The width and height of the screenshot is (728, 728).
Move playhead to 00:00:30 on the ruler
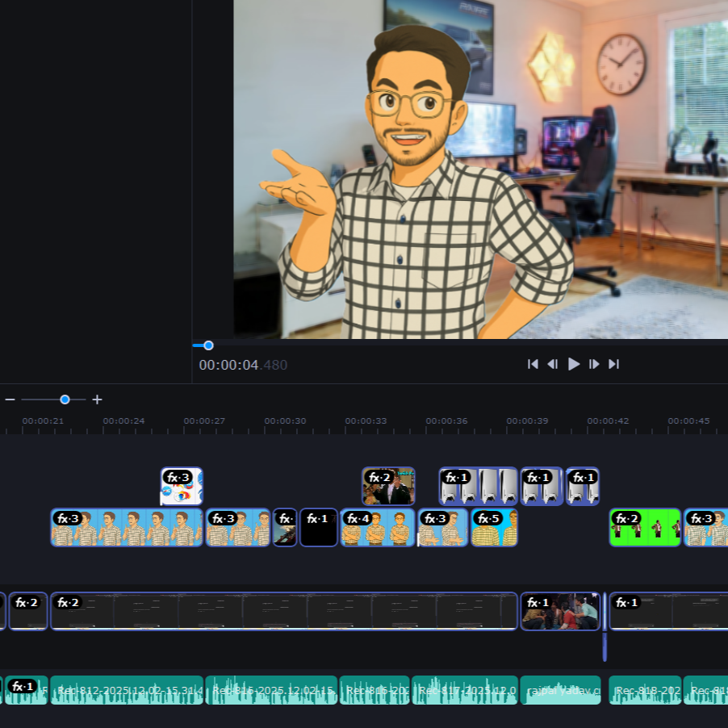285,421
